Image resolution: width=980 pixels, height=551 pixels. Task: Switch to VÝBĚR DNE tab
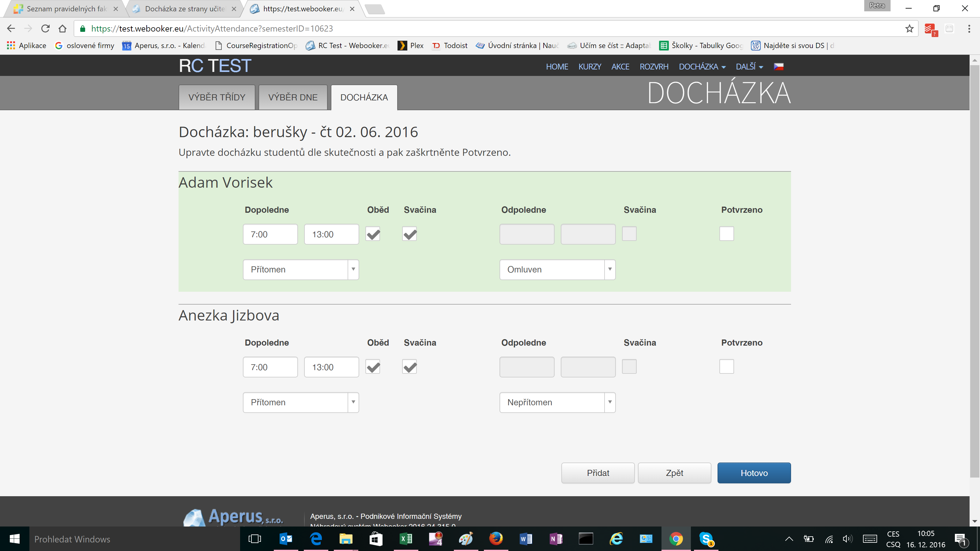[292, 97]
